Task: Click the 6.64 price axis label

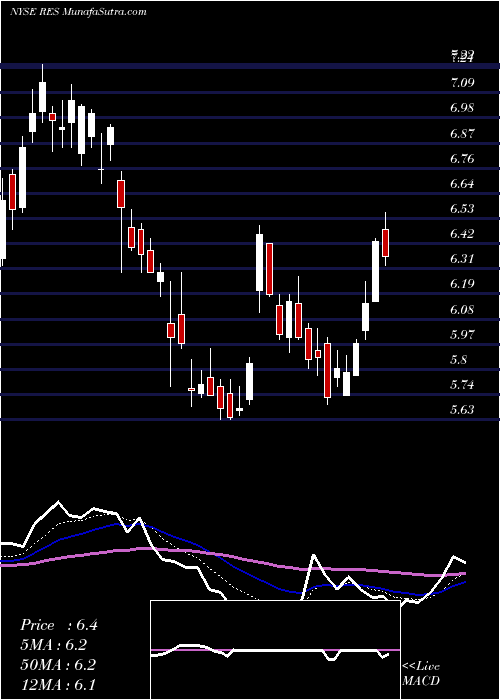Action: tap(462, 184)
